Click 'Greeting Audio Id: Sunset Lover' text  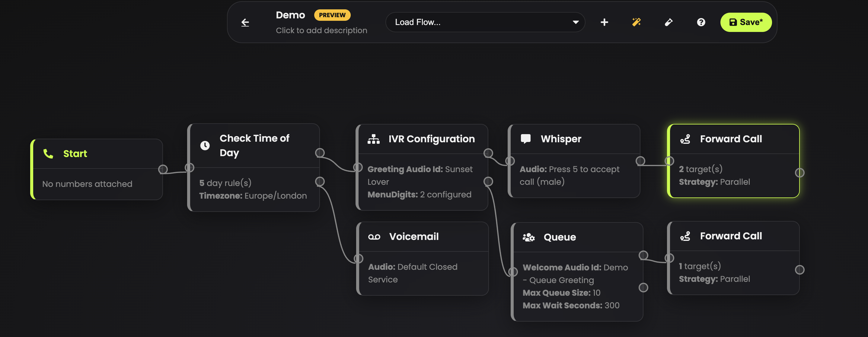click(x=420, y=175)
